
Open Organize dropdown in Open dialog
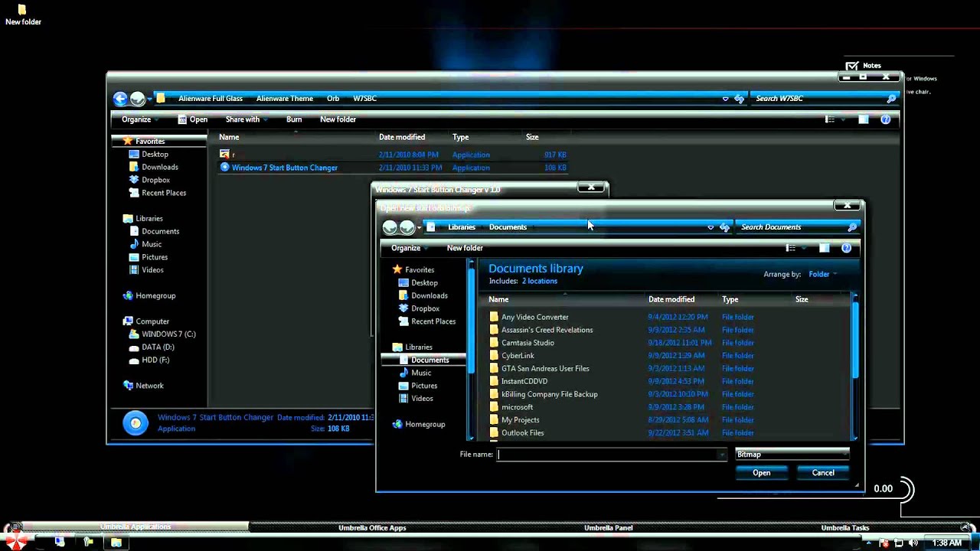[x=410, y=248]
